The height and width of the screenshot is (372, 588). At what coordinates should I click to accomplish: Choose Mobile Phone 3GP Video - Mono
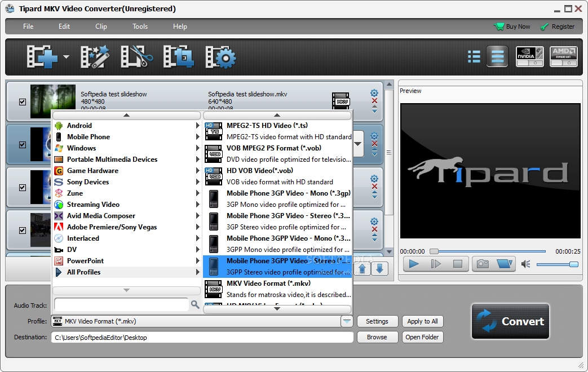pos(277,199)
